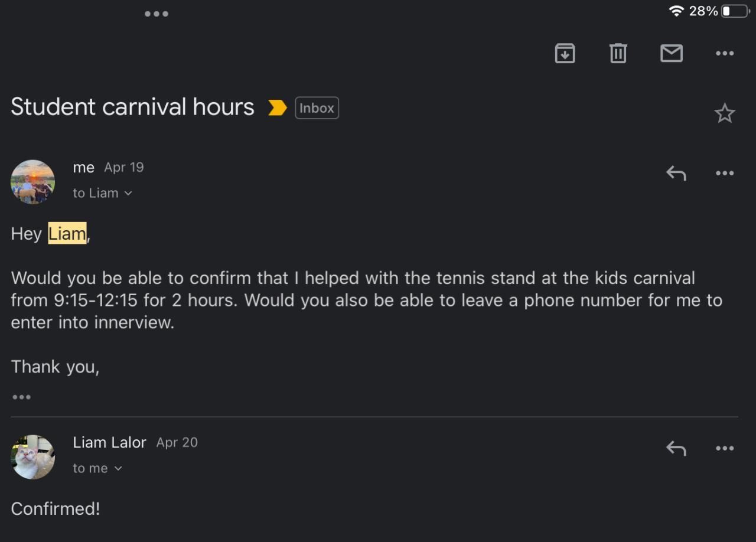The height and width of the screenshot is (542, 756).
Task: Mark conversation as unread envelope icon
Action: coord(672,53)
